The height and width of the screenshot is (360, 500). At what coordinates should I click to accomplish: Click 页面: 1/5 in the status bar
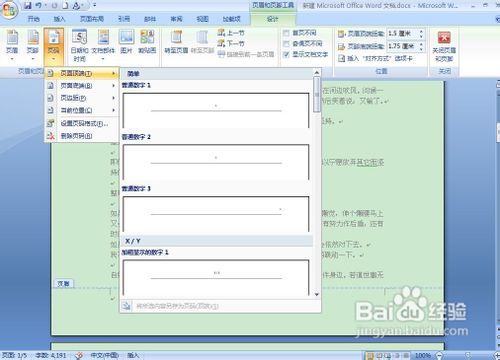(14, 355)
